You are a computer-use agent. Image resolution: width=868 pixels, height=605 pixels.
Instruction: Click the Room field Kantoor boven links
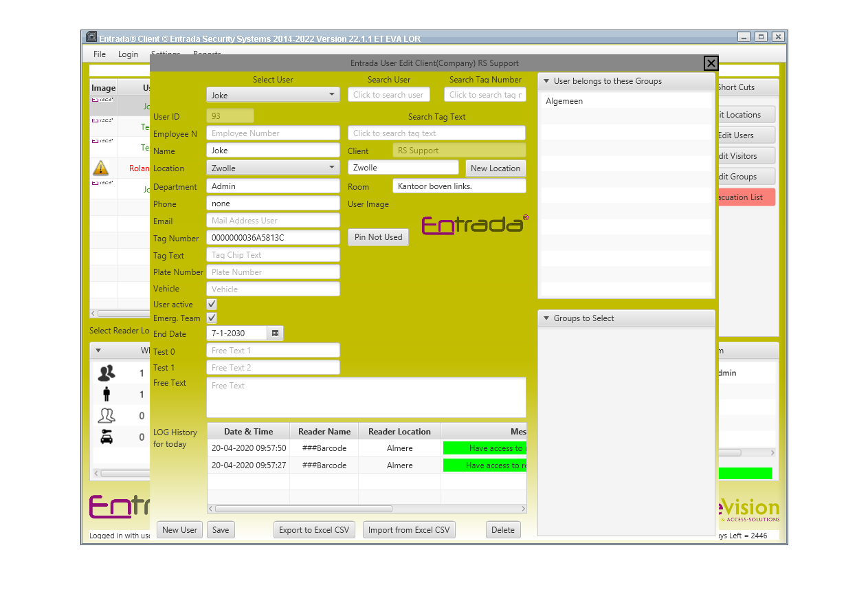pyautogui.click(x=459, y=186)
